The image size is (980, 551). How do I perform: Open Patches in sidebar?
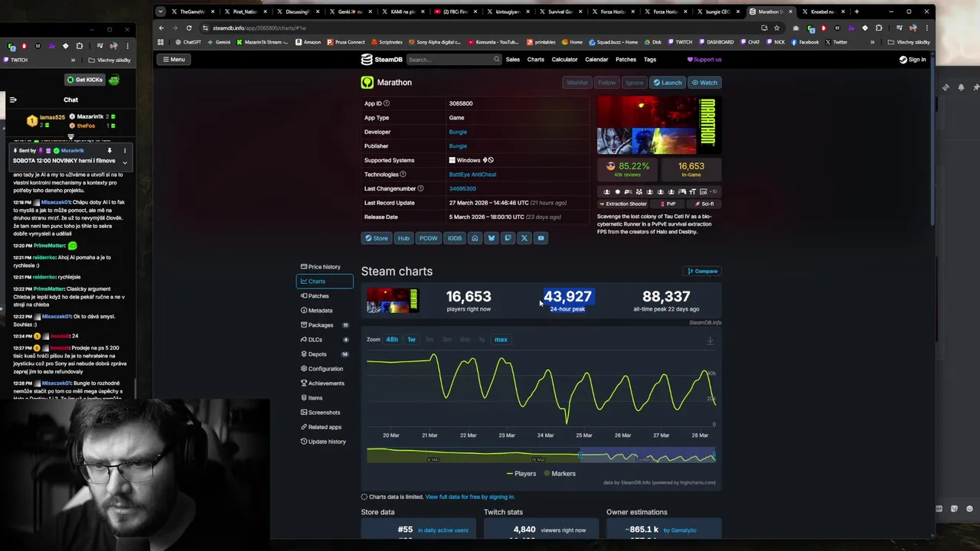[325, 296]
